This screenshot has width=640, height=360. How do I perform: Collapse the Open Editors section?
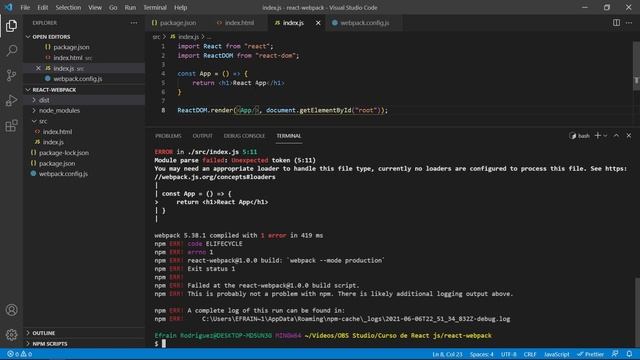click(x=84, y=37)
